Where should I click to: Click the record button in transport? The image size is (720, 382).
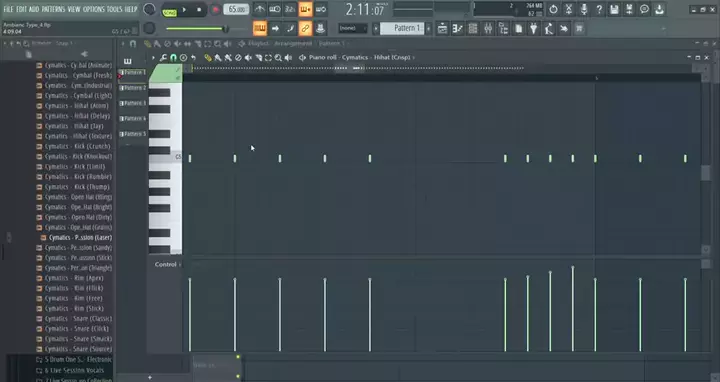tap(215, 10)
